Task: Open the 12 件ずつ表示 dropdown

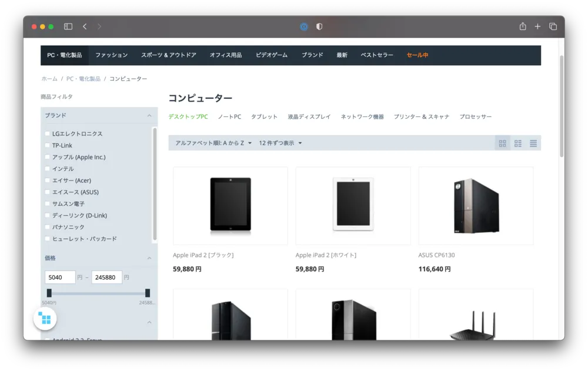Action: point(280,143)
